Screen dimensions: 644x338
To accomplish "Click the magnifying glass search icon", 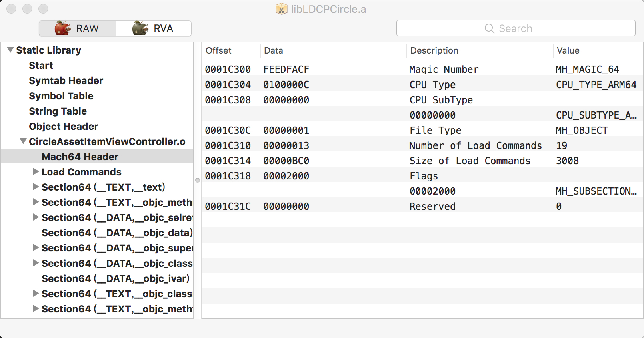I will pos(489,28).
